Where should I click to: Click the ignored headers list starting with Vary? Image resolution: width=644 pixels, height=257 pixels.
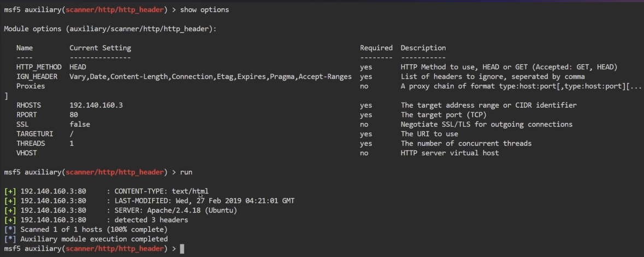[x=210, y=77]
